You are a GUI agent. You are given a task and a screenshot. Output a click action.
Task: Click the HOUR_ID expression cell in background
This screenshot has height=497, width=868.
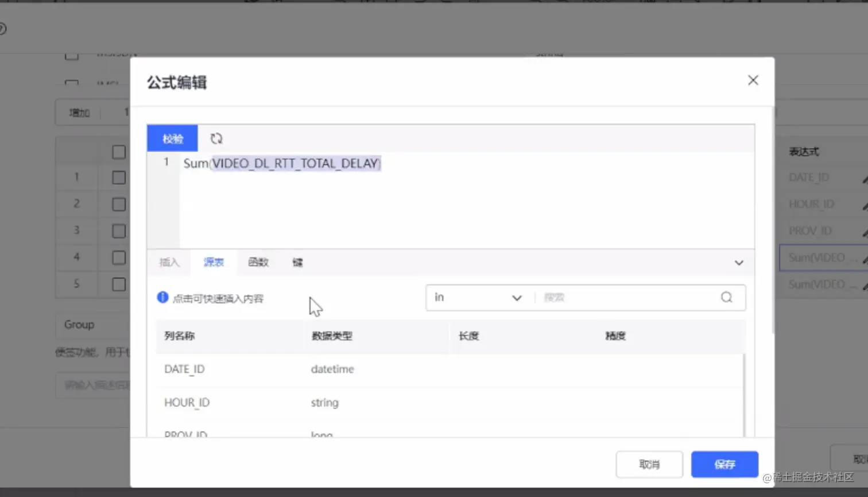811,204
